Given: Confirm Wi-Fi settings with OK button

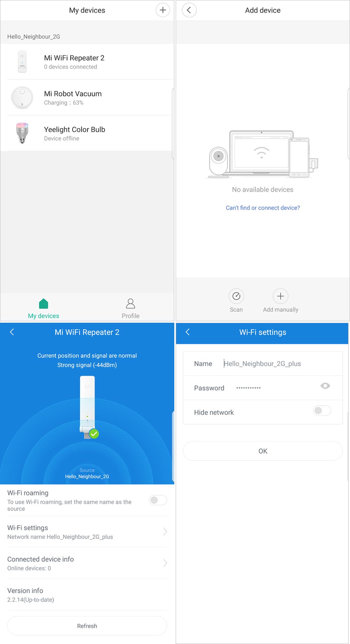Looking at the screenshot, I should (x=263, y=451).
